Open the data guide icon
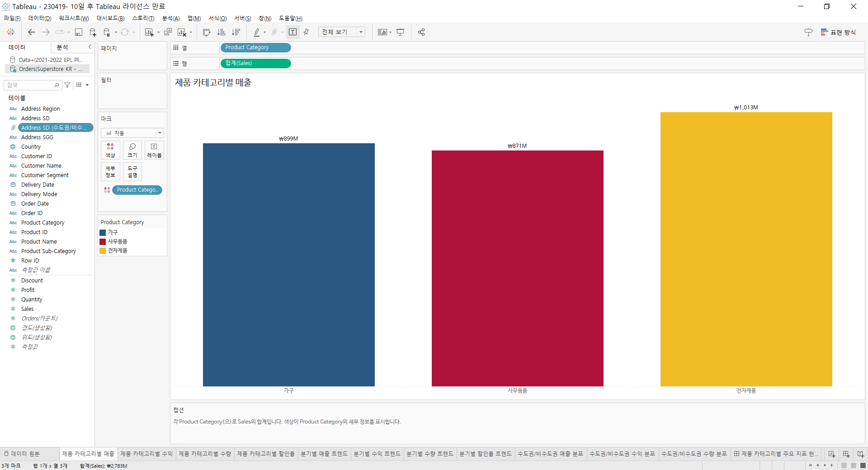This screenshot has width=868, height=470. [809, 32]
